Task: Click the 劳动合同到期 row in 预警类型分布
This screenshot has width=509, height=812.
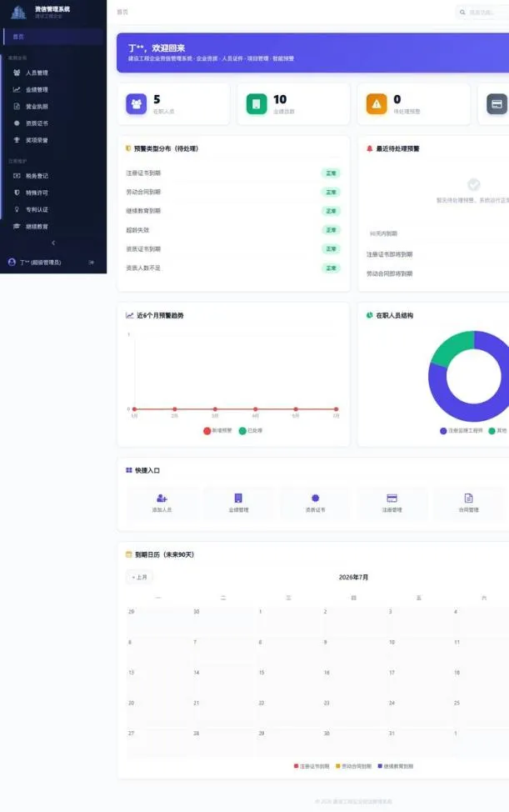Action: point(233,192)
